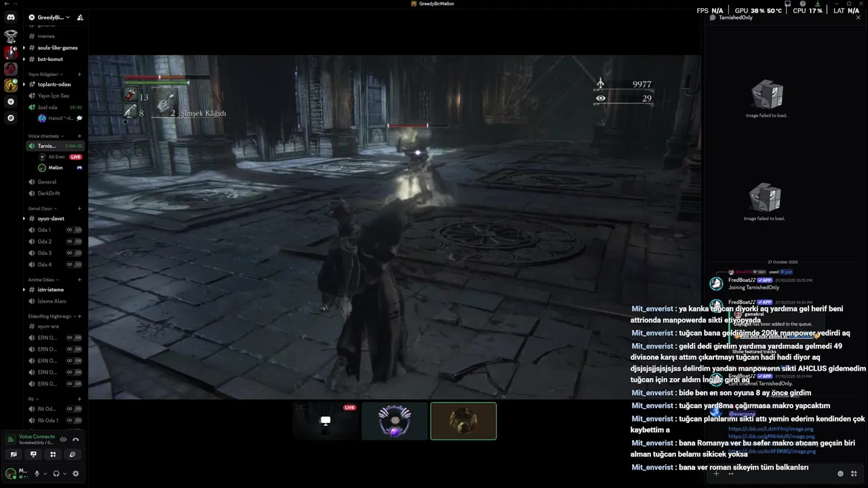Close the TarnishedOnly chat panel
The height and width of the screenshot is (488, 868).
[858, 18]
